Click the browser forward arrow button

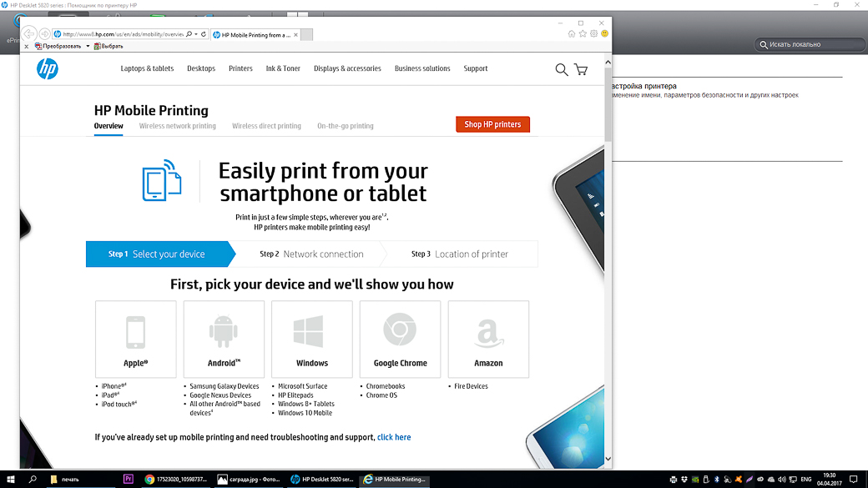[x=45, y=34]
